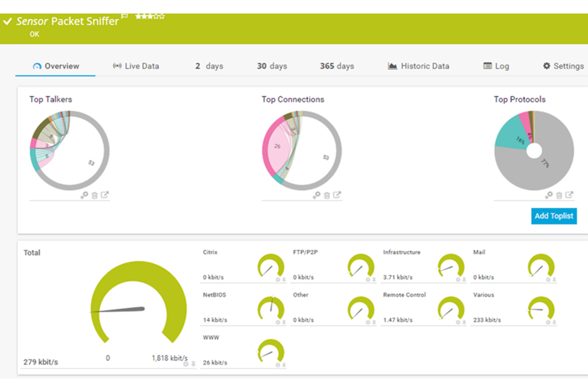This screenshot has height=392, width=588.
Task: Click the Add Toplist button
Action: [553, 216]
